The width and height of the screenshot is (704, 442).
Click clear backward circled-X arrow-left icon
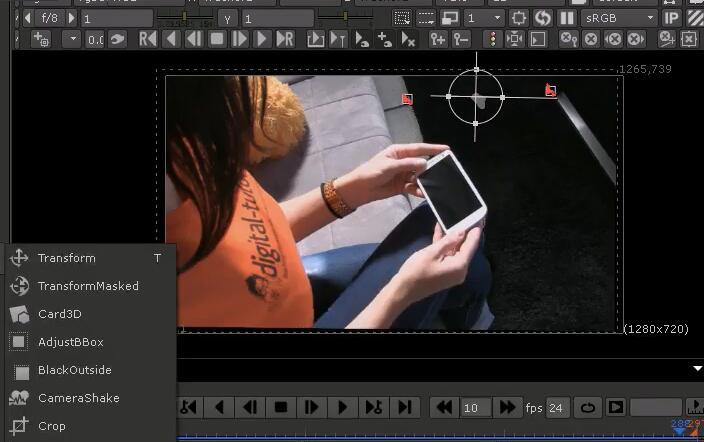click(613, 40)
